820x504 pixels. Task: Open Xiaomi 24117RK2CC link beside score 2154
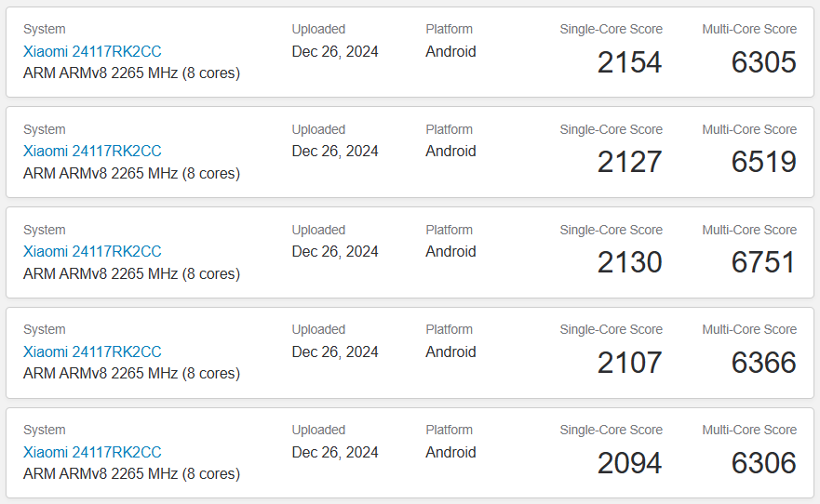(x=92, y=51)
